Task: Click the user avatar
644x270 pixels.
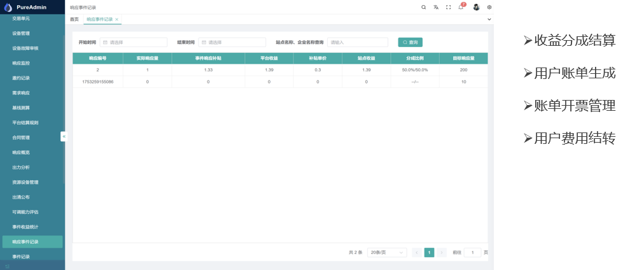Action: coord(476,7)
